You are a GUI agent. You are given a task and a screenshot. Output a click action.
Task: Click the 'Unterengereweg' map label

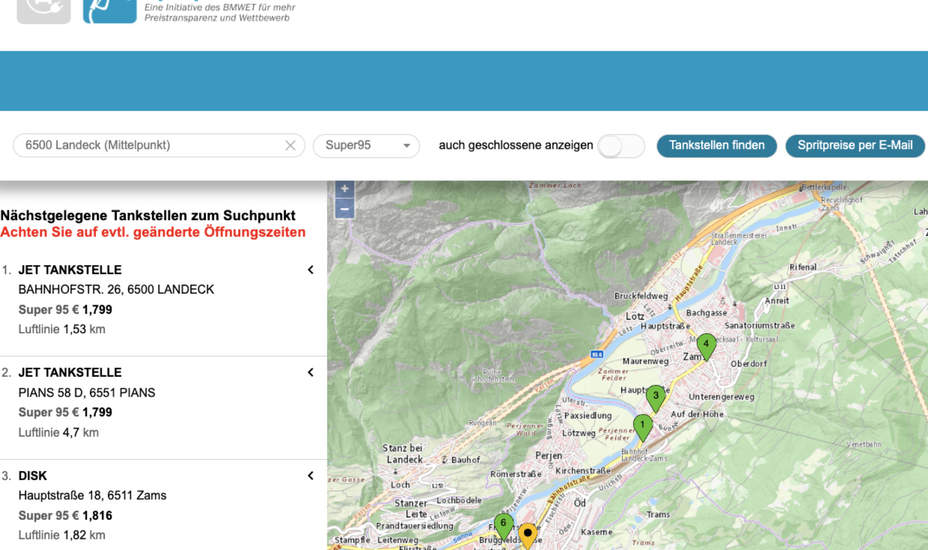(x=721, y=397)
